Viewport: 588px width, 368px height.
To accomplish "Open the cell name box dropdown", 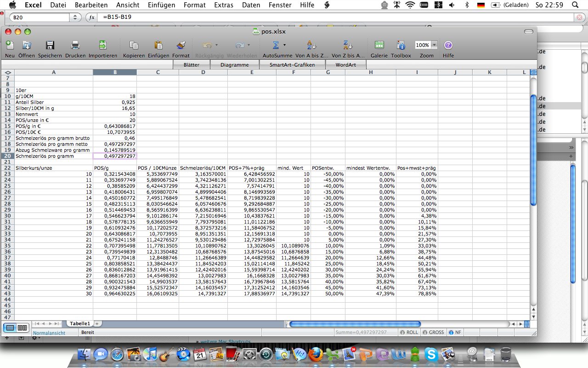I will 75,17.
